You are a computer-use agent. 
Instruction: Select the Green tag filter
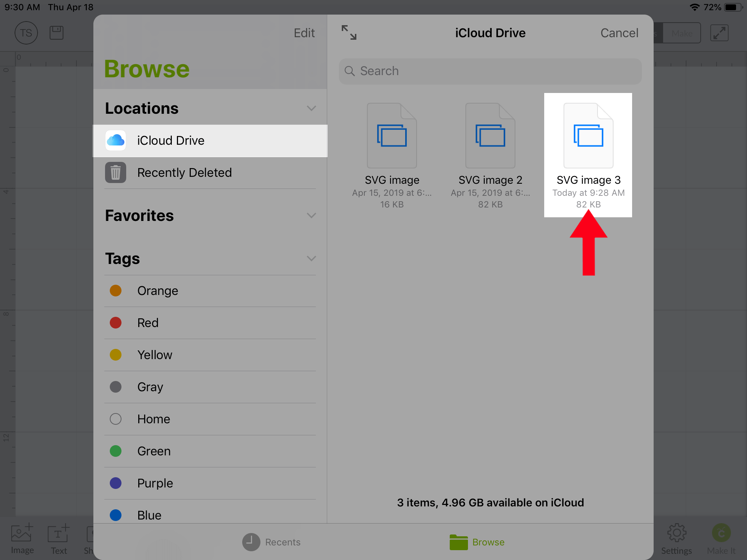pos(154,450)
